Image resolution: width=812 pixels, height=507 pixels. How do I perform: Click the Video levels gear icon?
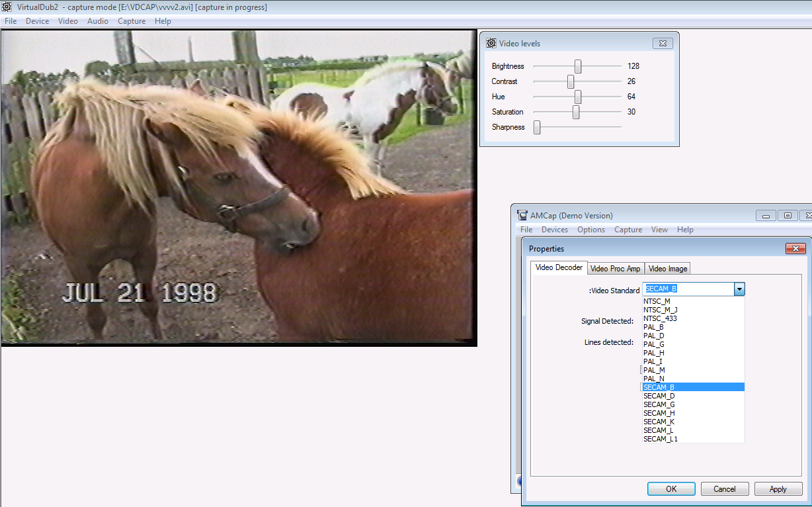491,44
